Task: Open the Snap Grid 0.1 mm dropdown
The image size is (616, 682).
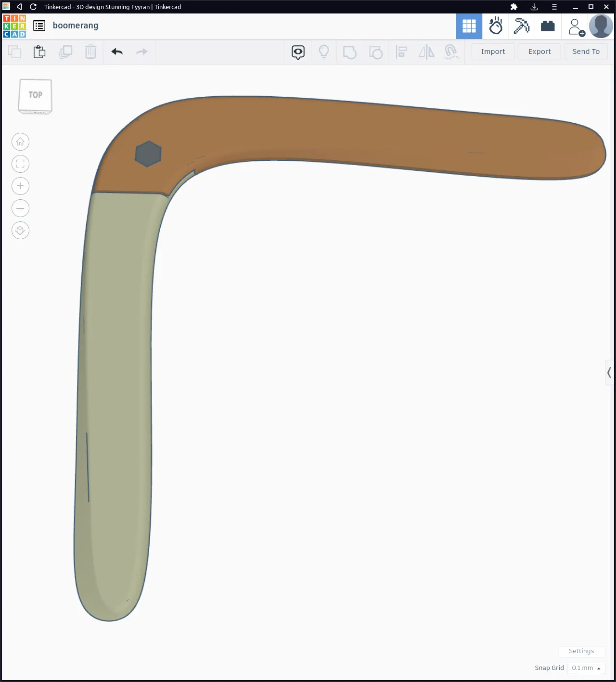Action: [x=586, y=668]
